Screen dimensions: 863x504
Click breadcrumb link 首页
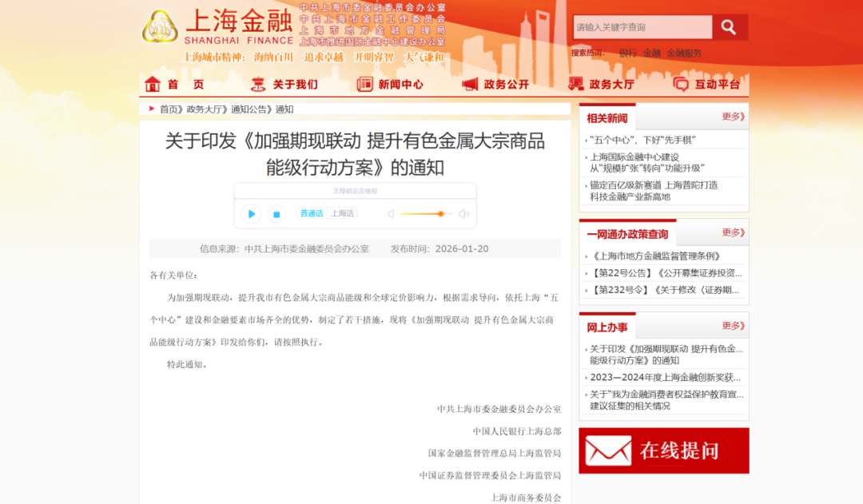pyautogui.click(x=169, y=109)
